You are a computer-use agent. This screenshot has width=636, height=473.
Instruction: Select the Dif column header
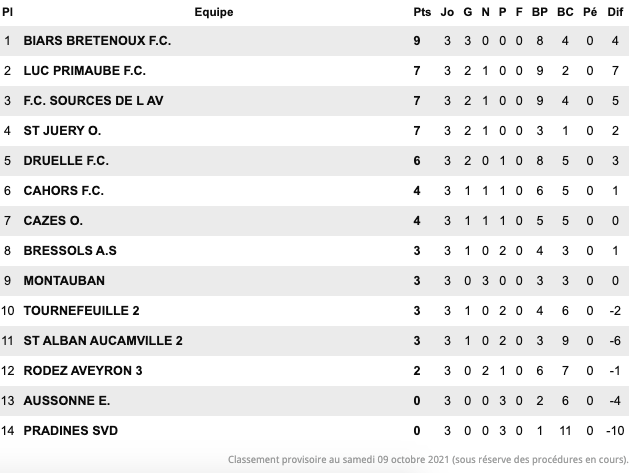point(615,12)
